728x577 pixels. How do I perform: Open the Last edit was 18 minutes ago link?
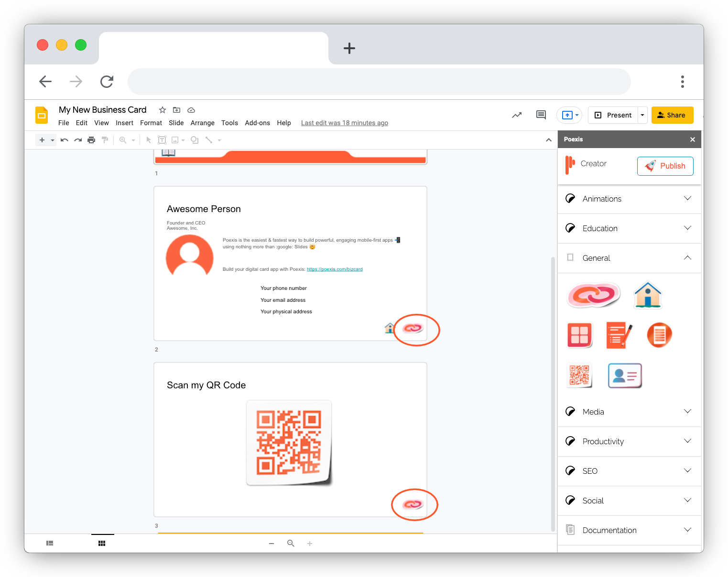(345, 123)
